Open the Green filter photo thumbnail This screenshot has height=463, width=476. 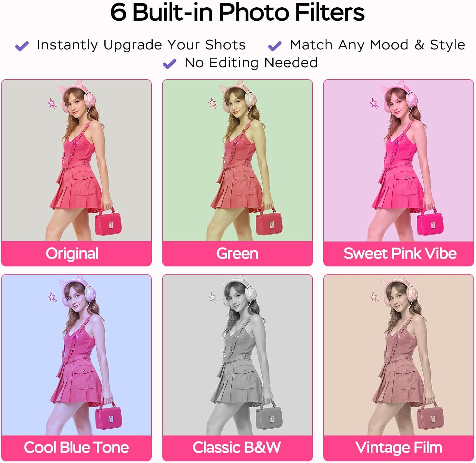(x=237, y=161)
